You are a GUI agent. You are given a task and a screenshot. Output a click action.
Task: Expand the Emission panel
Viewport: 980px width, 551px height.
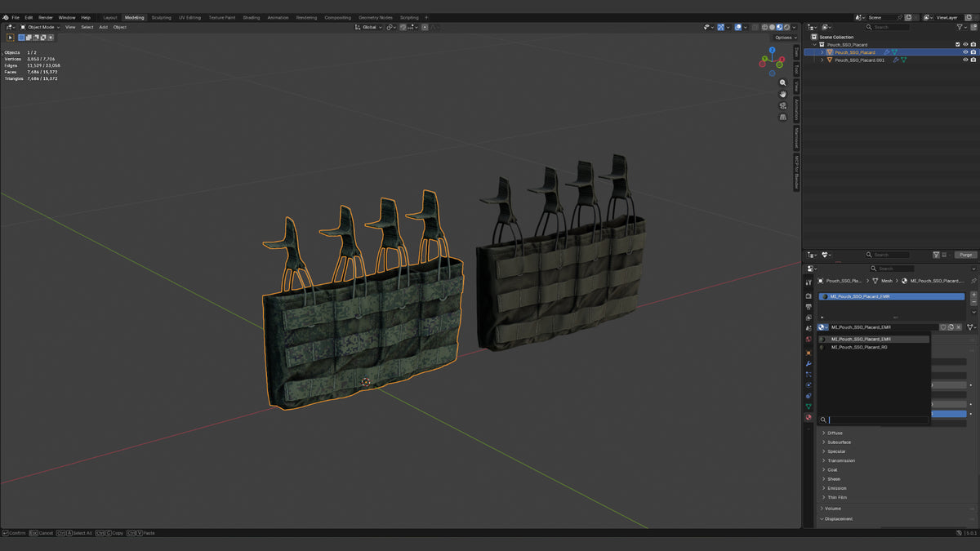(x=836, y=488)
